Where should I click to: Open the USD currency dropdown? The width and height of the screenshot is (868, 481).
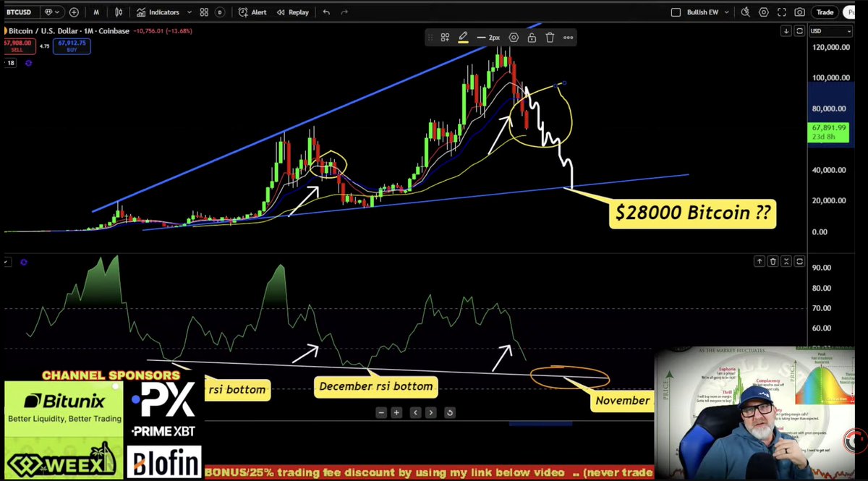830,31
